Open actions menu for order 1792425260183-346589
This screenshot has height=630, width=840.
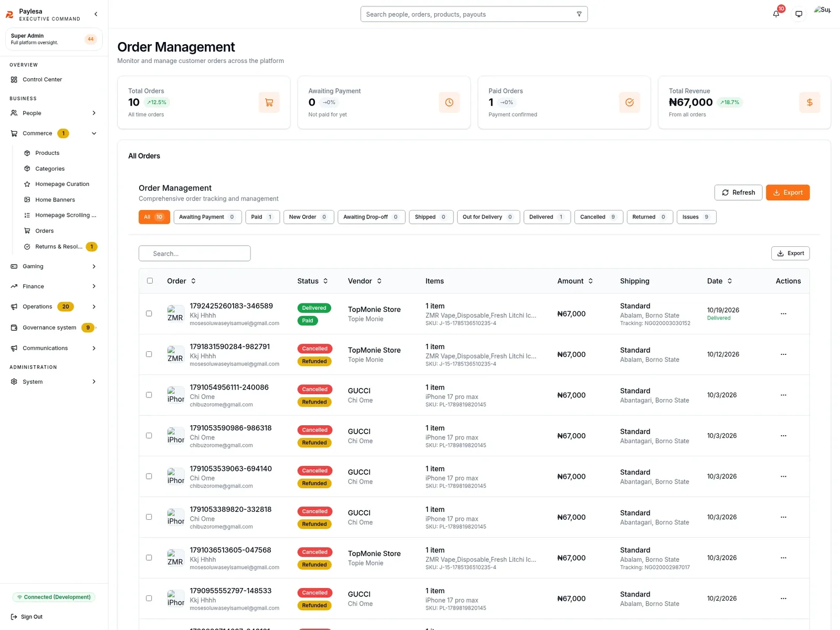click(x=783, y=314)
